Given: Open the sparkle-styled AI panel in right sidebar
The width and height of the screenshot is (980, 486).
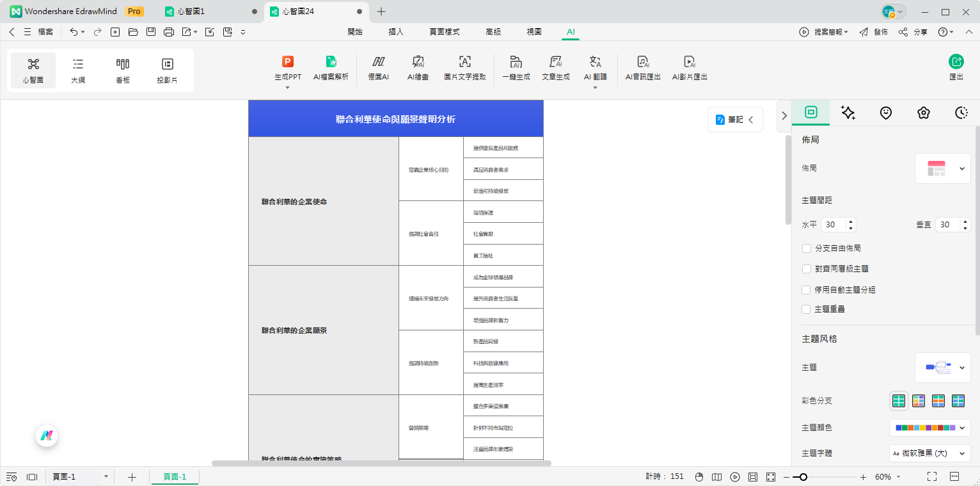Looking at the screenshot, I should (x=848, y=113).
